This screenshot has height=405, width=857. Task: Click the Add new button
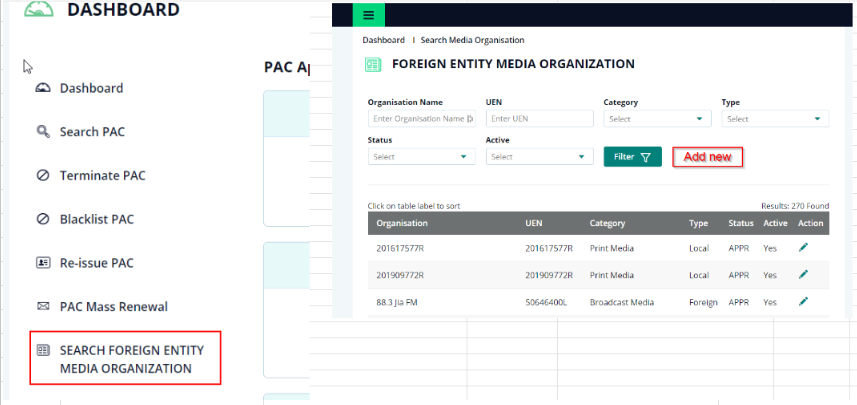pos(707,157)
